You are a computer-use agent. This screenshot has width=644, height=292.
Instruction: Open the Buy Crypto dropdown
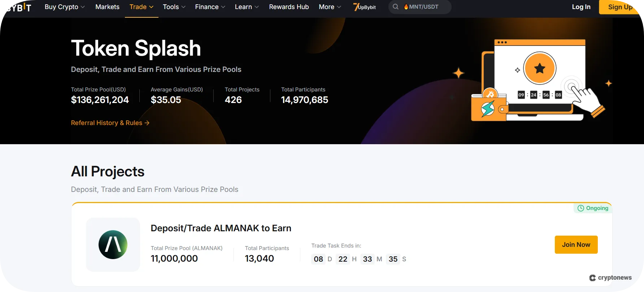pyautogui.click(x=64, y=7)
